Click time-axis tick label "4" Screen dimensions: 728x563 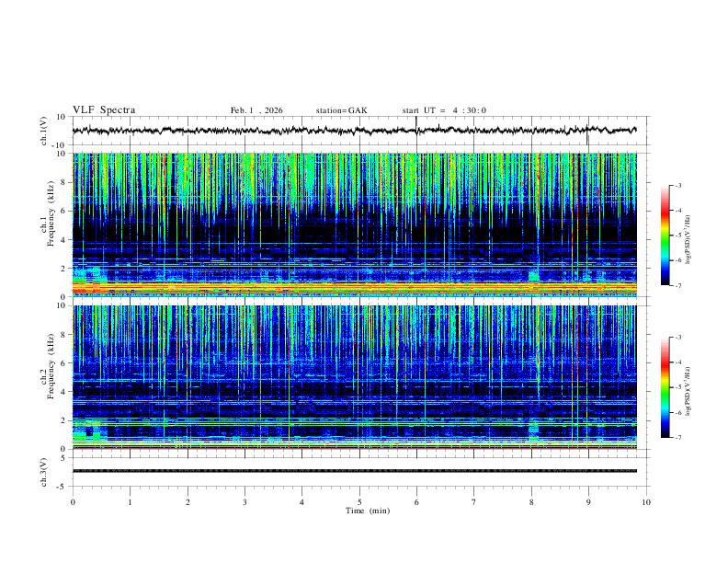(x=301, y=502)
